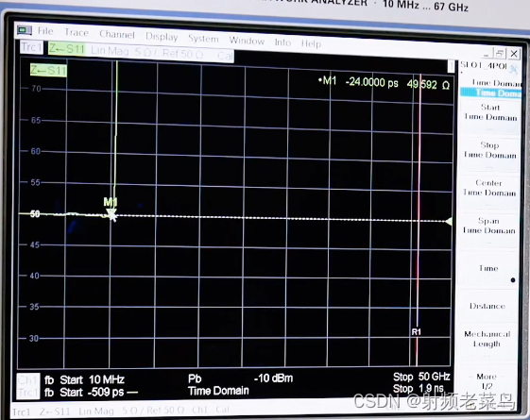
Task: Click the More 1/2 softkey
Action: (486, 381)
